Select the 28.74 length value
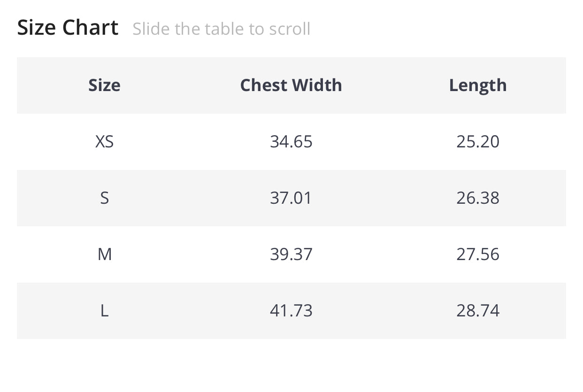 click(x=478, y=311)
